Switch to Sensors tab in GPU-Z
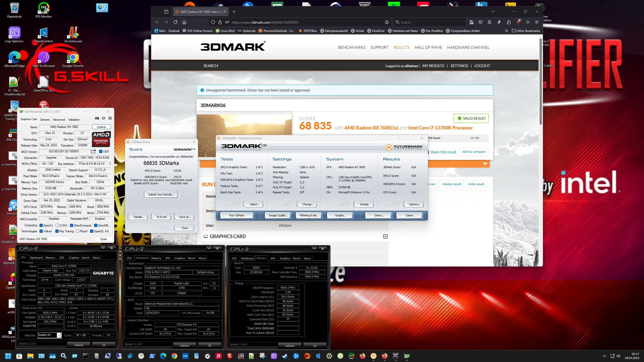 [x=45, y=119]
